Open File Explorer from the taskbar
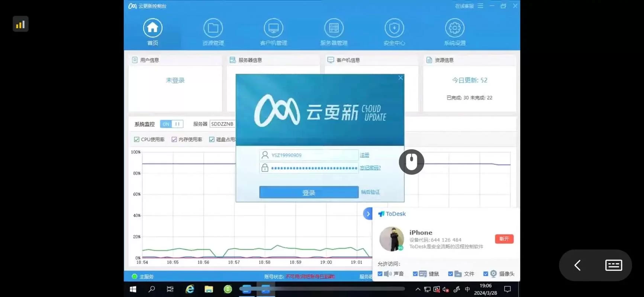This screenshot has height=297, width=644. tap(209, 289)
